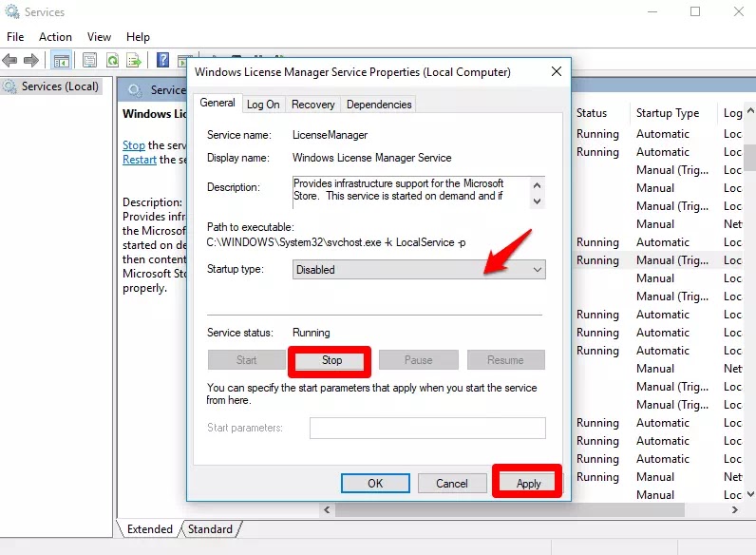Click the svchost.exe executable path text

click(336, 242)
